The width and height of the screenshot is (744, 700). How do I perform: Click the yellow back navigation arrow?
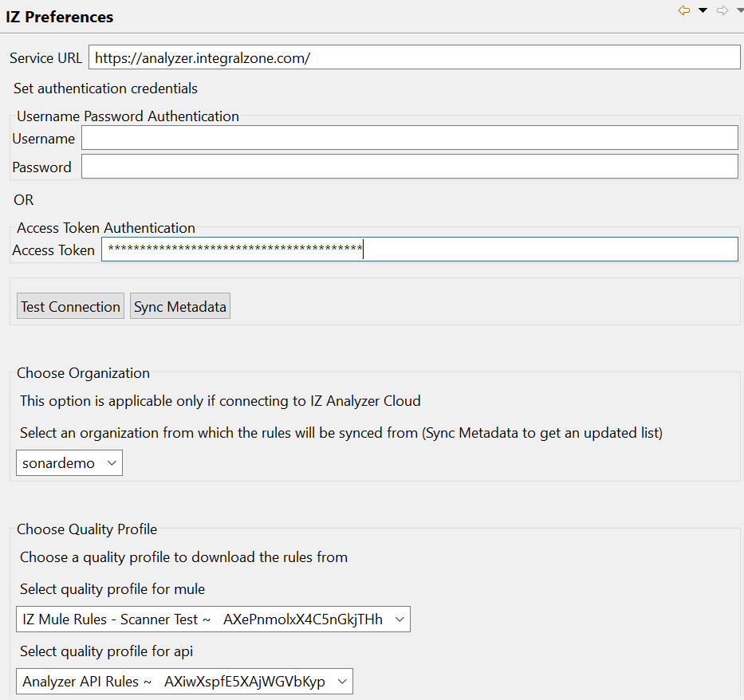point(683,10)
